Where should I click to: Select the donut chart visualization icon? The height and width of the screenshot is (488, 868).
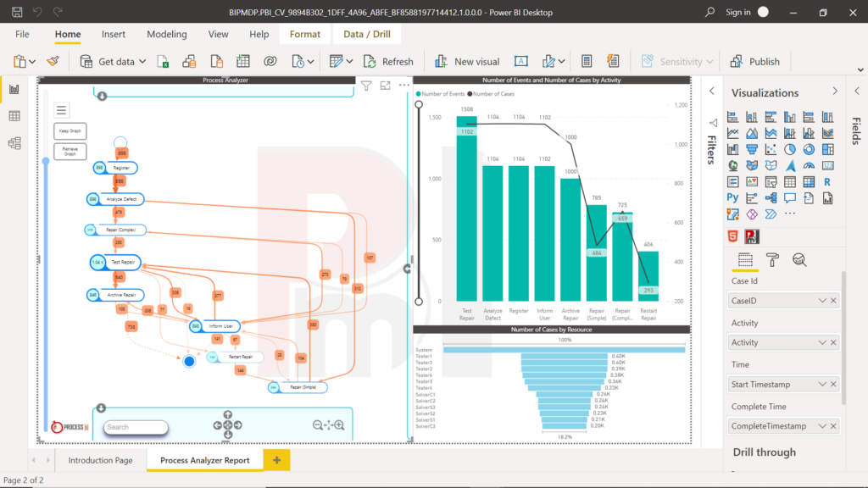click(810, 149)
